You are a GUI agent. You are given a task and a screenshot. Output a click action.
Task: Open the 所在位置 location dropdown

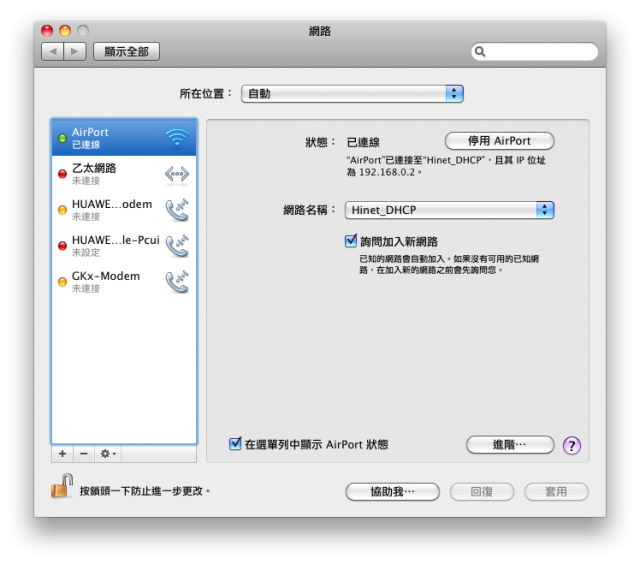352,94
